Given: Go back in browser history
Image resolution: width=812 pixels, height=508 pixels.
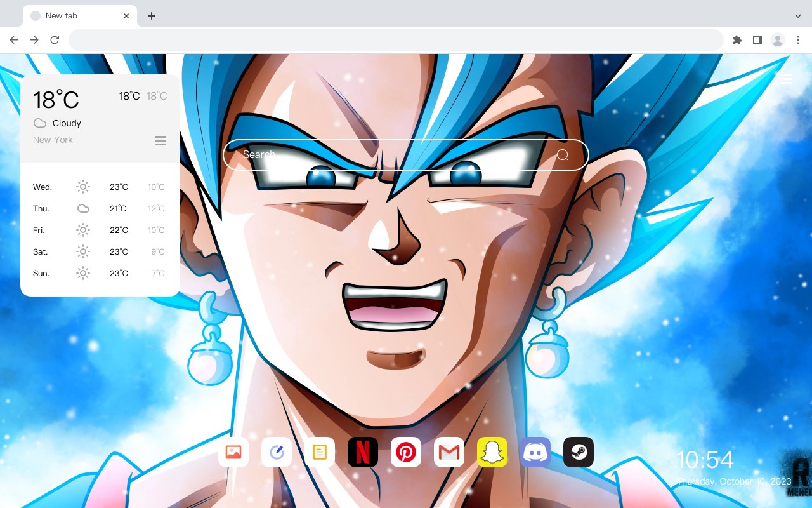Looking at the screenshot, I should pos(14,40).
